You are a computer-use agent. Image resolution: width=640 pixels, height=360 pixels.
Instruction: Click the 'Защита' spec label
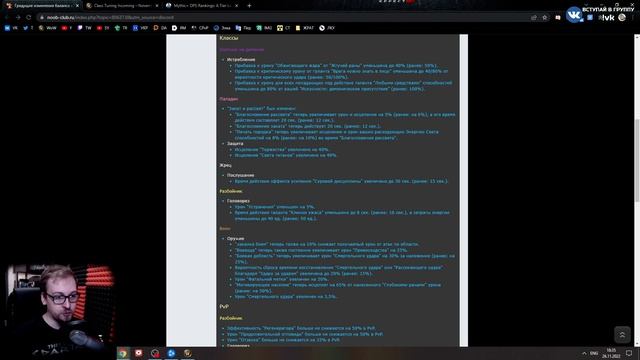[235, 144]
